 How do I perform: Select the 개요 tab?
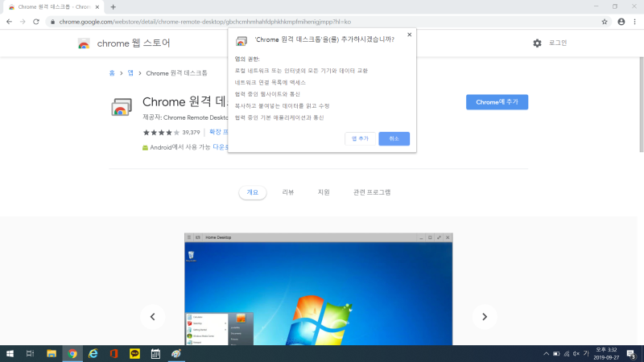253,192
